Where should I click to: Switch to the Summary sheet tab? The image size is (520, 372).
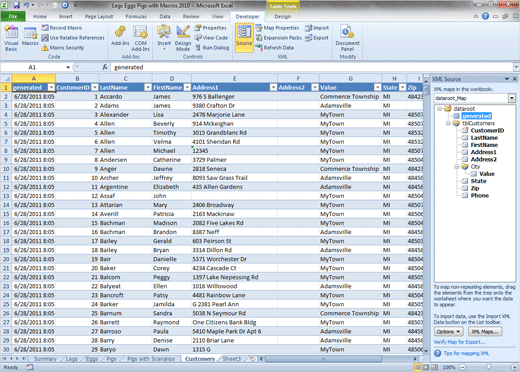(x=45, y=359)
